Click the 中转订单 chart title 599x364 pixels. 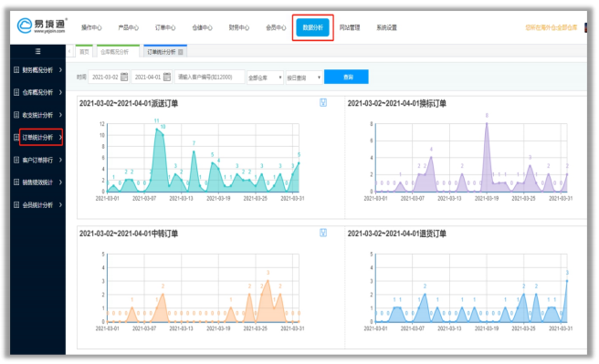[129, 234]
